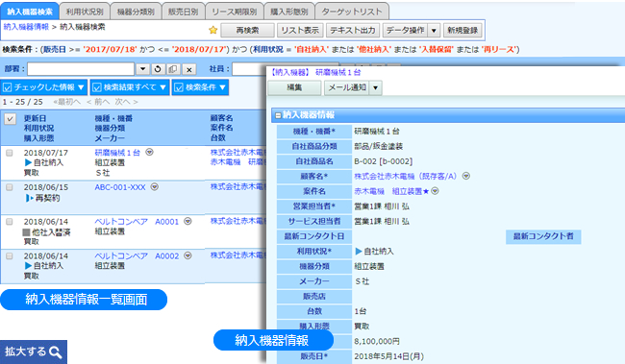Click the 機種・機番 column header
This screenshot has height=364, width=625.
click(x=113, y=118)
